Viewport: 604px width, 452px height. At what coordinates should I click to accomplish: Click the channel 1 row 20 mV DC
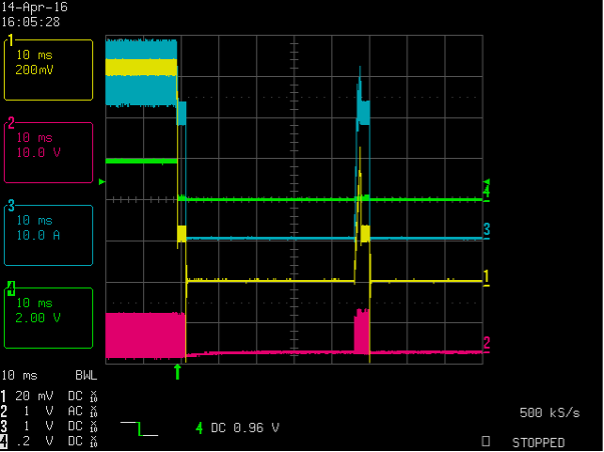49,396
